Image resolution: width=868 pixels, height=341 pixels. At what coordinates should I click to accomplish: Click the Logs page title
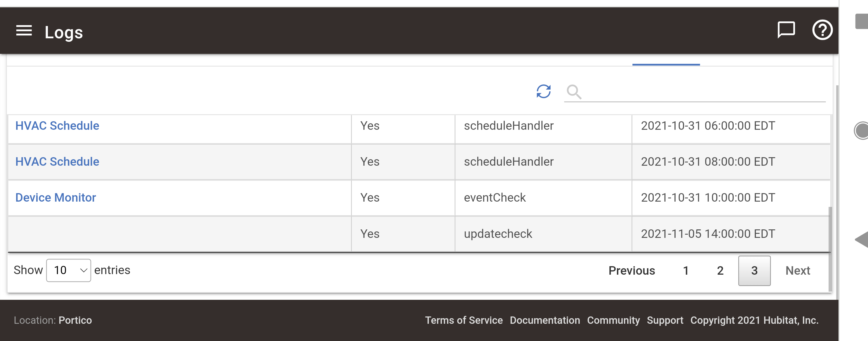tap(64, 32)
